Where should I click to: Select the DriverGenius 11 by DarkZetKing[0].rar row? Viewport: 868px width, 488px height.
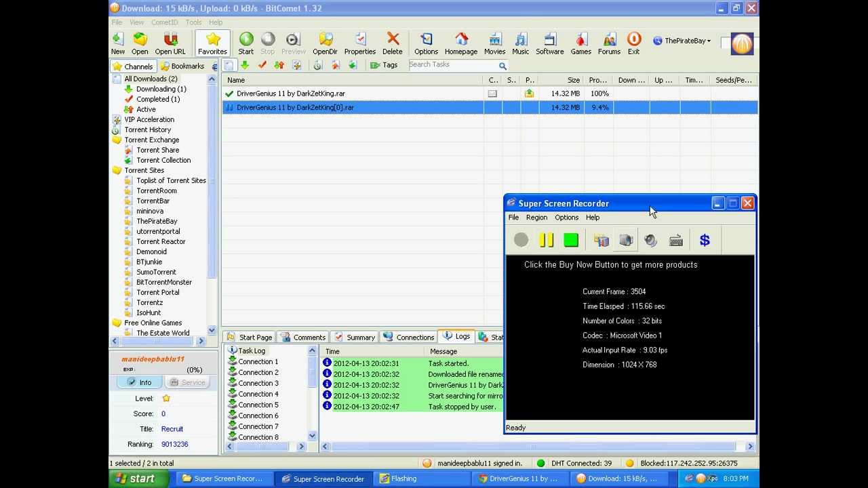click(490, 107)
